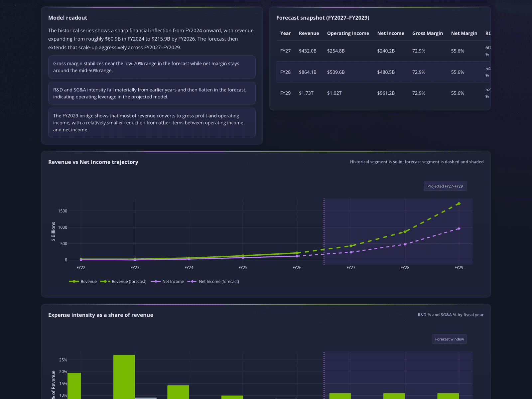This screenshot has height=399, width=532.
Task: Click the tallest green expense intensity bar
Action: (124, 376)
